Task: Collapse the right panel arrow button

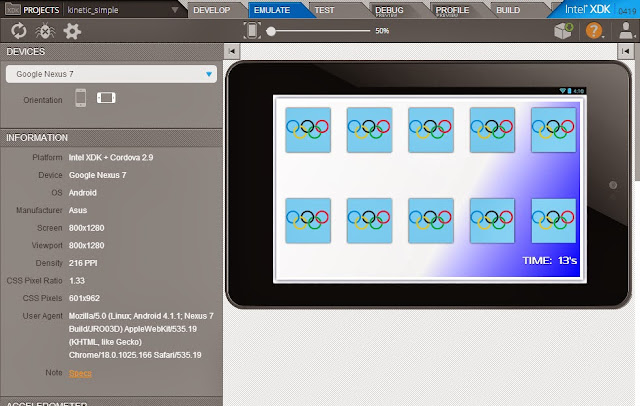Action: pyautogui.click(x=625, y=51)
